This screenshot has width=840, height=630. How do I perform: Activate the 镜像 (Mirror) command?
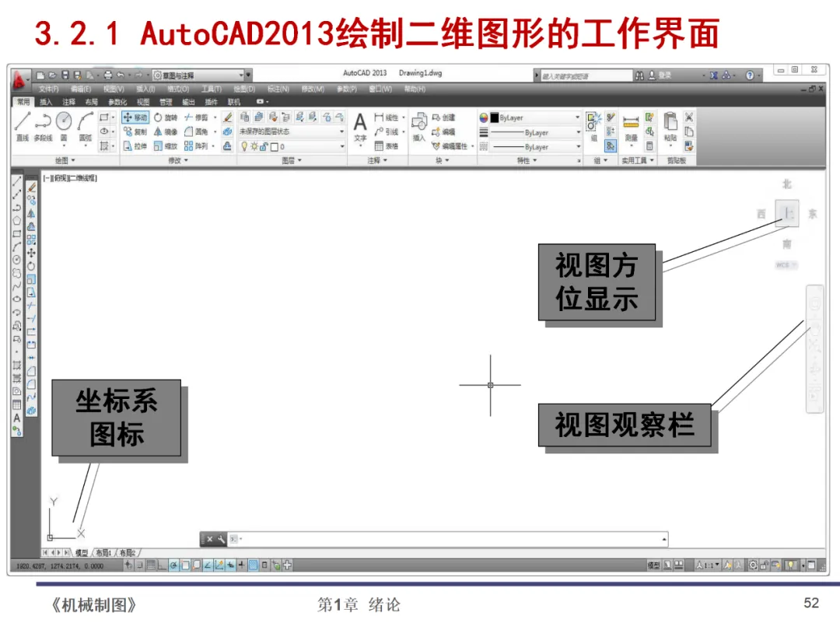(166, 131)
